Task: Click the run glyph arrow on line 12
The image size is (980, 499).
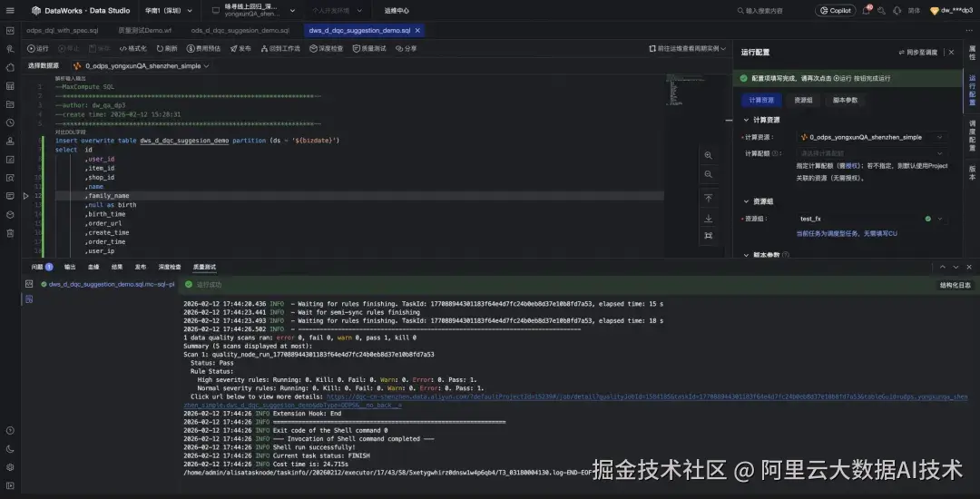Action: [x=25, y=196]
